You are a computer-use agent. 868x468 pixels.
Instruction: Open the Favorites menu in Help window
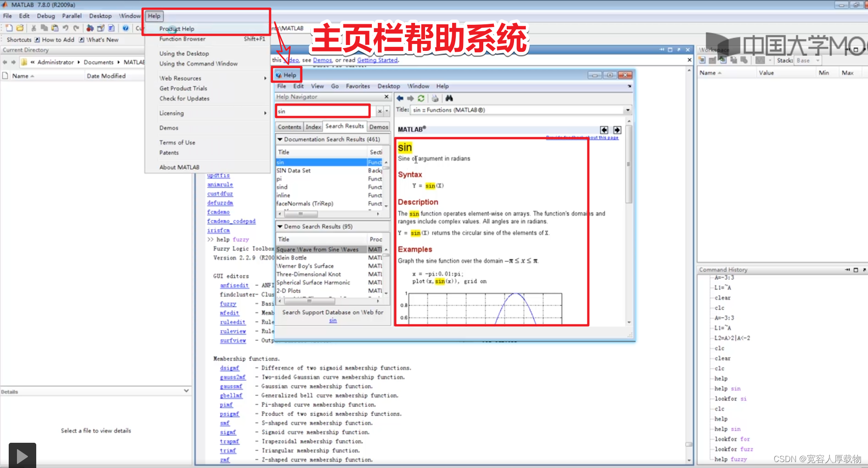coord(358,86)
